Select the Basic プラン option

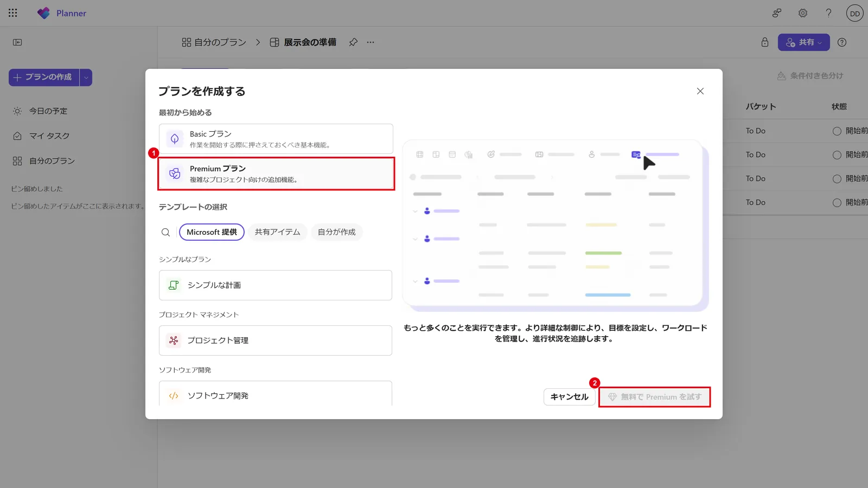click(x=276, y=139)
